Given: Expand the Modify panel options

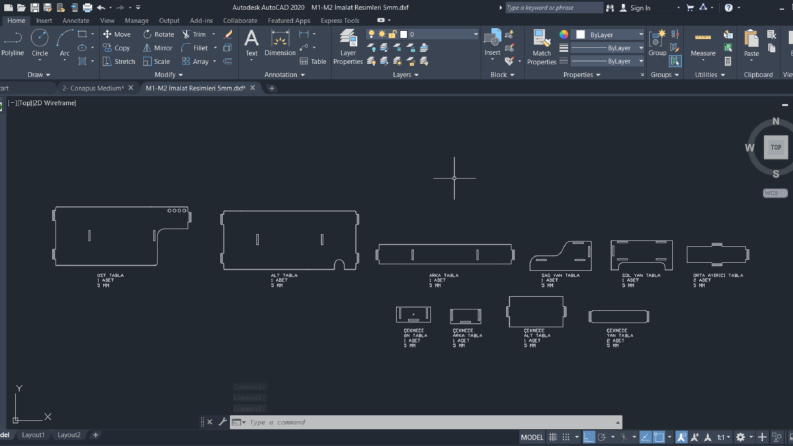Looking at the screenshot, I should 168,74.
